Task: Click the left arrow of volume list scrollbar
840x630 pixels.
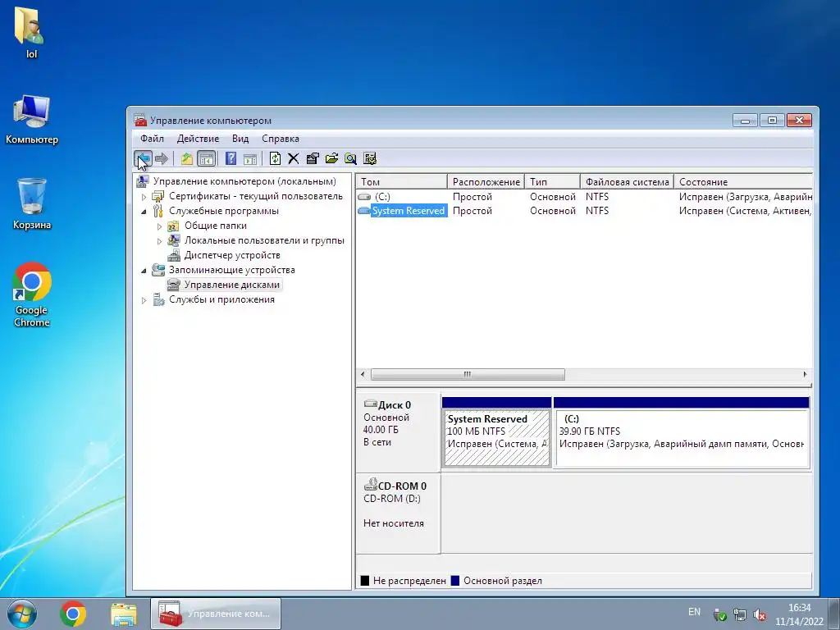Action: [363, 374]
